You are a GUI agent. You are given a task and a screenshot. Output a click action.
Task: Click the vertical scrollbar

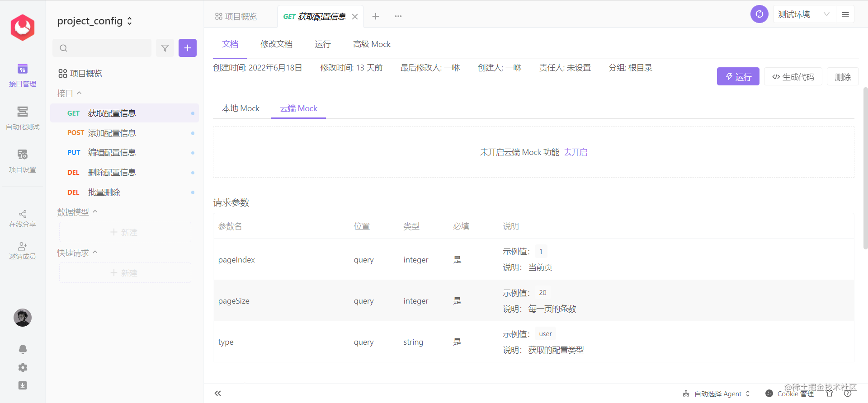865,168
